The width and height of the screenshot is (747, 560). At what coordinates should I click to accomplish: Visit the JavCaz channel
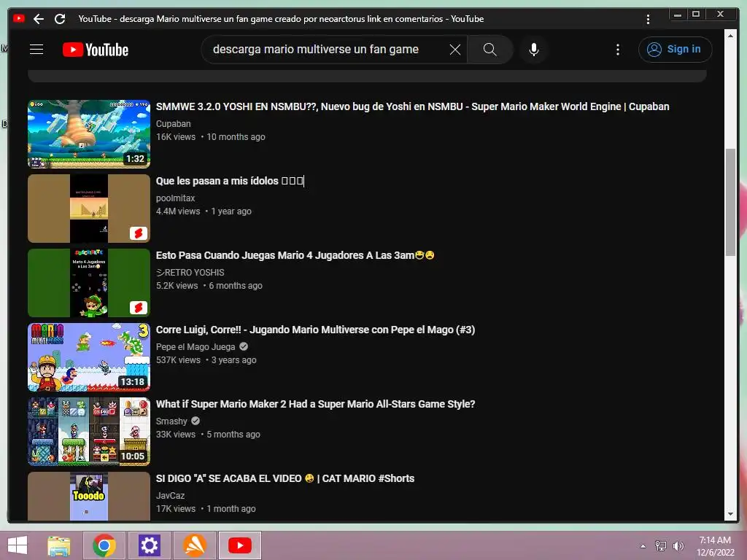coord(170,495)
